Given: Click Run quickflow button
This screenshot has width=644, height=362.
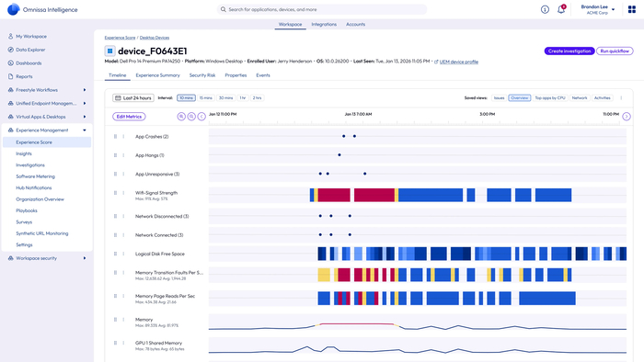Looking at the screenshot, I should 615,51.
